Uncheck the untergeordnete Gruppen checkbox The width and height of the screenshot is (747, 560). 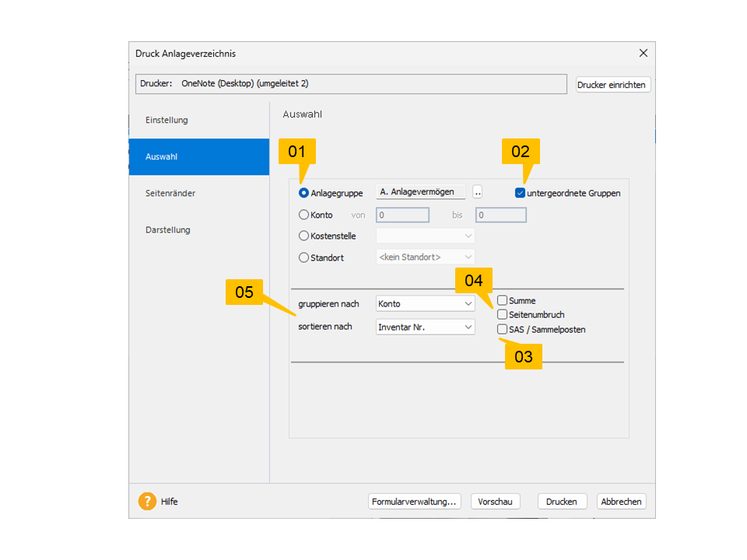point(520,193)
